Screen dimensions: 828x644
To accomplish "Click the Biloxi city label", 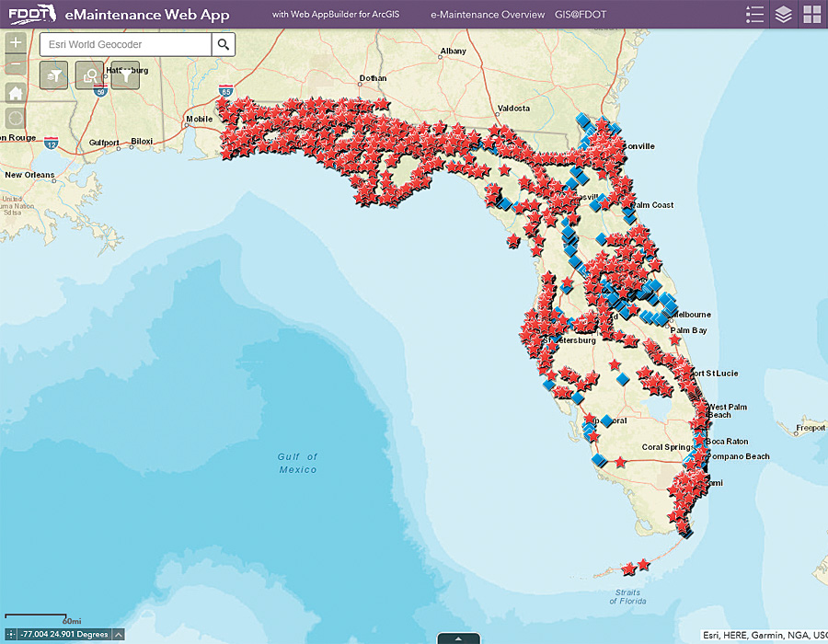I will click(x=142, y=142).
